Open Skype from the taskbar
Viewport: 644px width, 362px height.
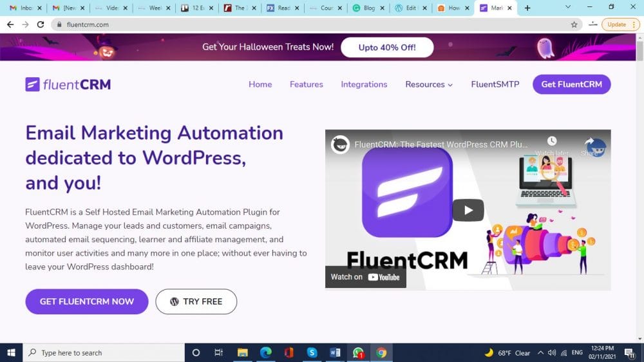[312, 352]
